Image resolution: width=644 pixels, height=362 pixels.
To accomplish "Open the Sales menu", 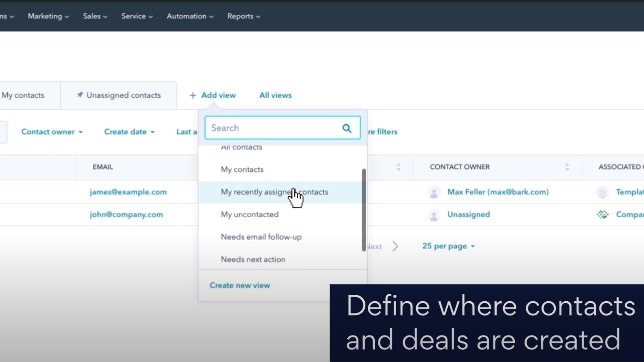I will pos(94,16).
